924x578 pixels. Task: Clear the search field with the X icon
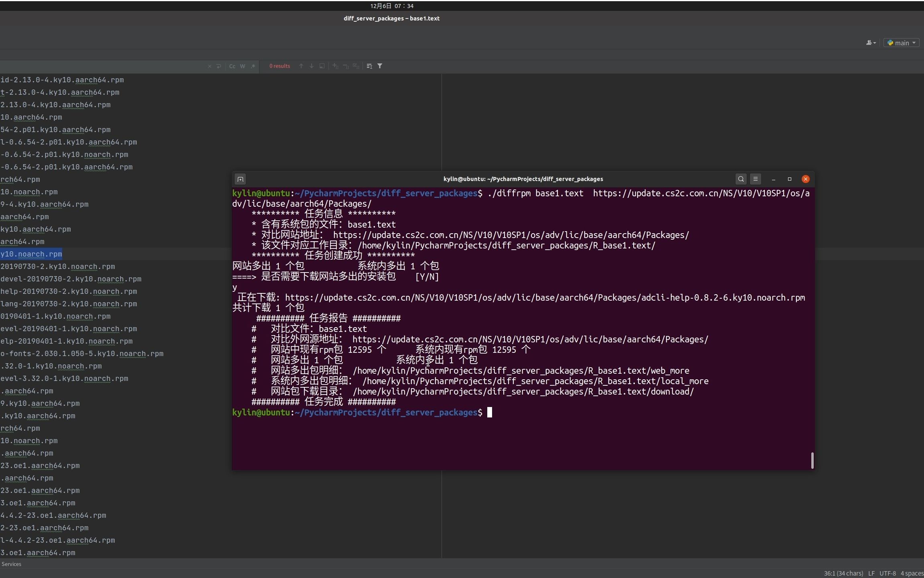209,66
